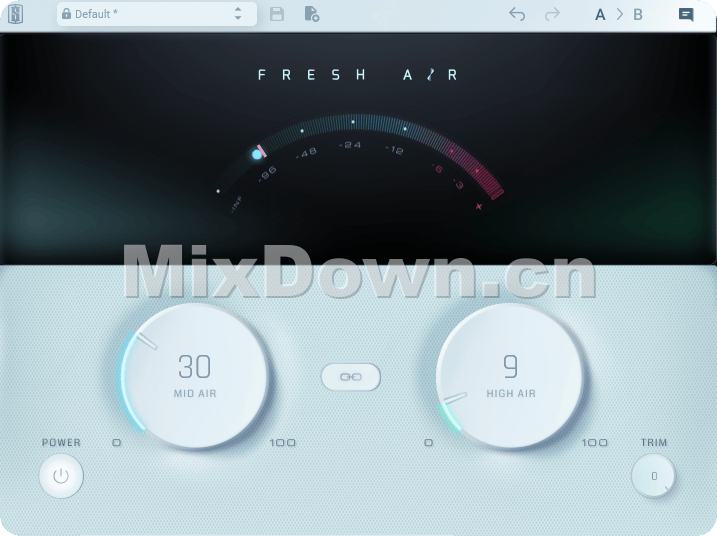Copy A settings to B arrow
The height and width of the screenshot is (536, 717).
click(619, 14)
